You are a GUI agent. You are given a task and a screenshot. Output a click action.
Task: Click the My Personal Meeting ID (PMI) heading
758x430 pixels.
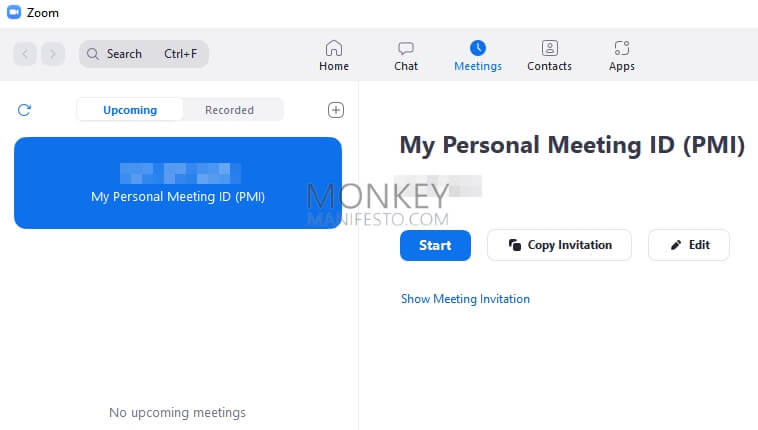pos(572,146)
